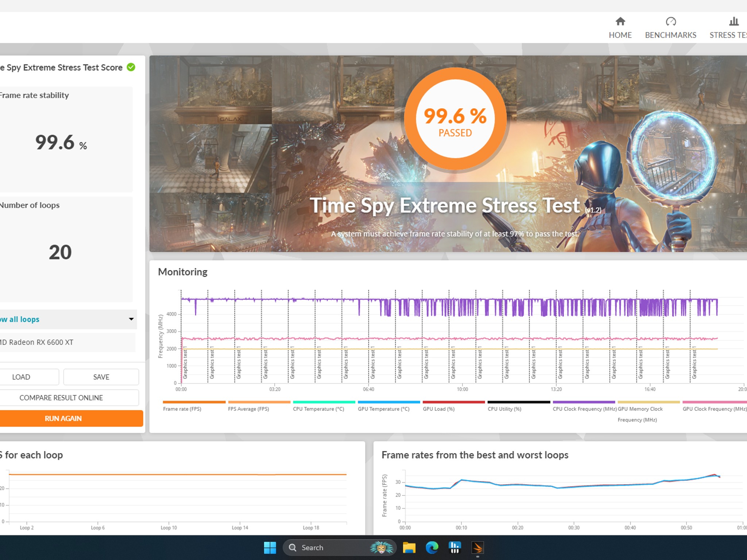Toggle FPS Average (FPS) legend swatch
Image resolution: width=747 pixels, height=560 pixels.
259,402
